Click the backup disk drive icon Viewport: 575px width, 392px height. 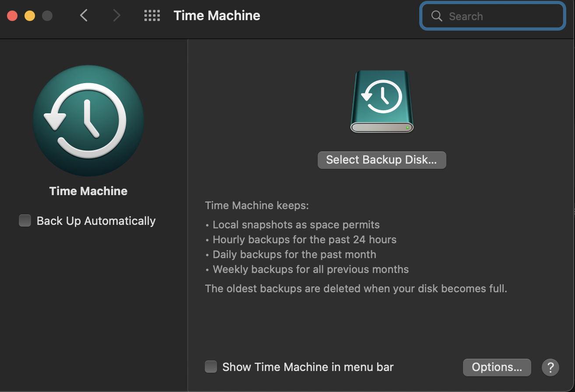tap(382, 101)
